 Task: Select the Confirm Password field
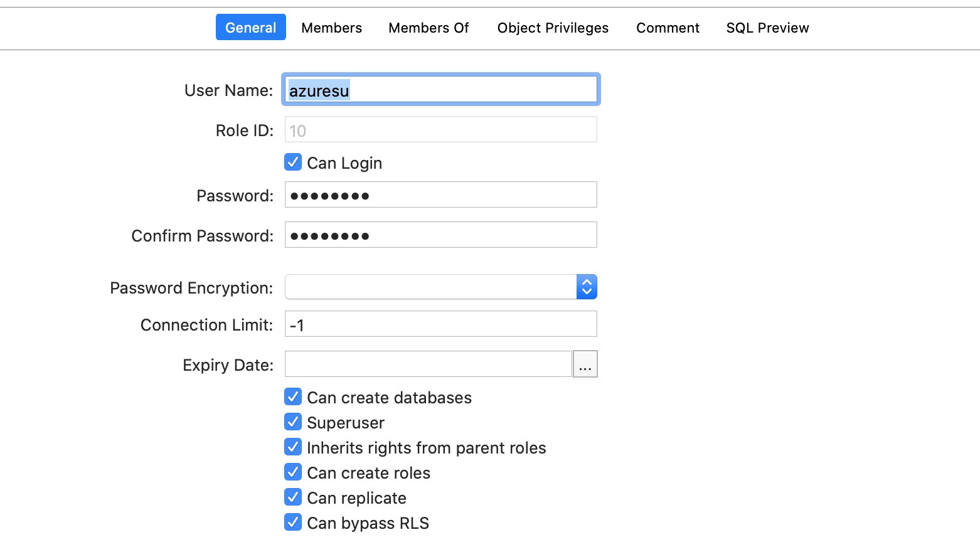pyautogui.click(x=439, y=235)
